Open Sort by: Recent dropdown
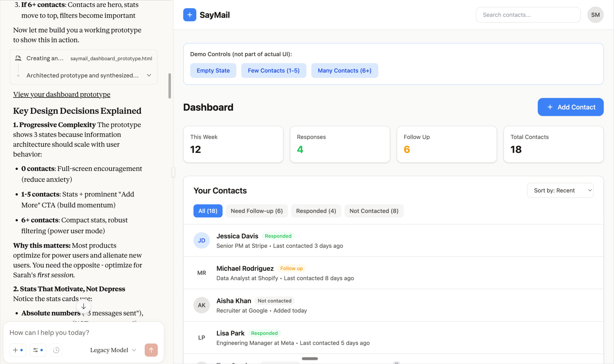Screen dimensions: 614x364 560,190
